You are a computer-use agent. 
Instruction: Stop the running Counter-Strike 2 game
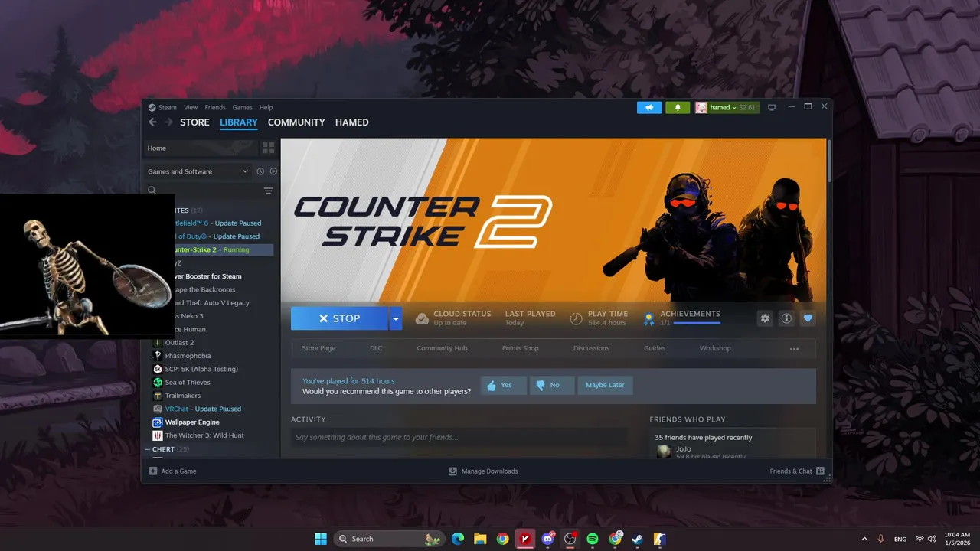coord(339,318)
